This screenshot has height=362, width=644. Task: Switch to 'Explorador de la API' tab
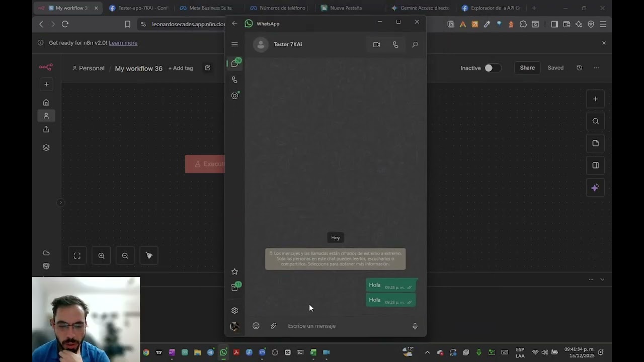click(x=492, y=8)
